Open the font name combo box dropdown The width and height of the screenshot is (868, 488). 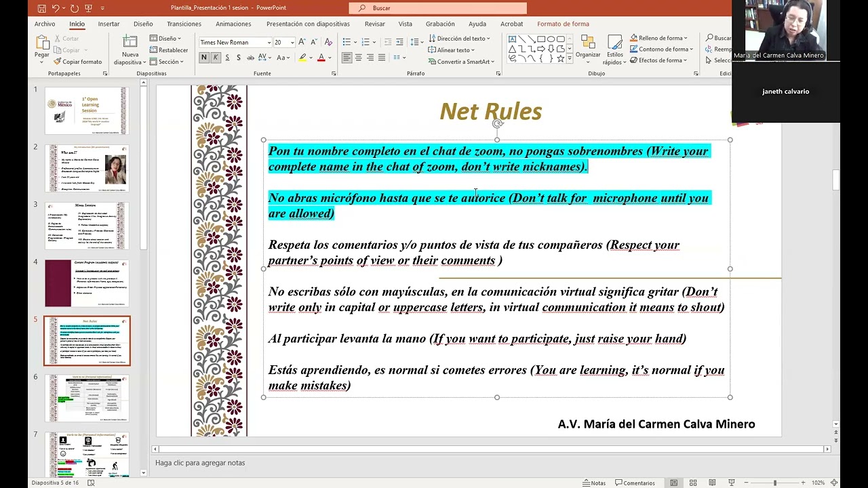point(269,42)
